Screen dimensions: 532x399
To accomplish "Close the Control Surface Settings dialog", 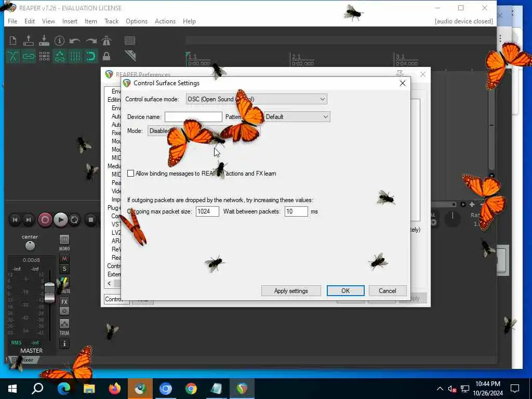I will (403, 83).
